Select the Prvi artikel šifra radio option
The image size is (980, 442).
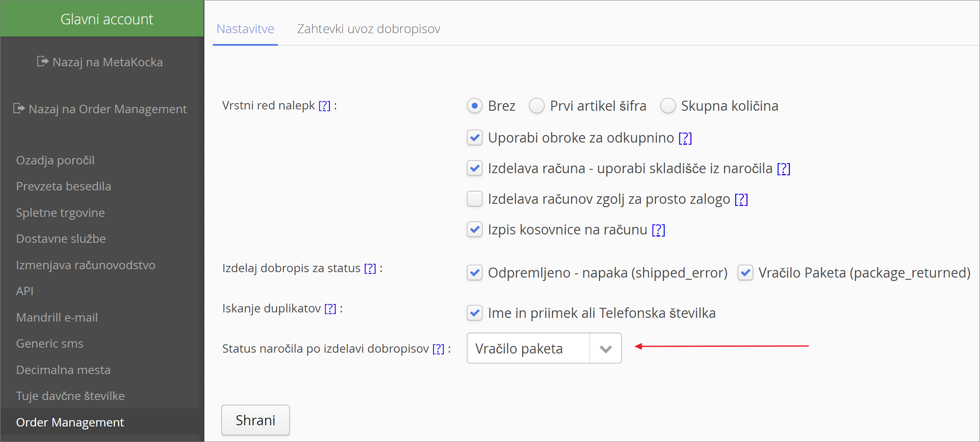click(x=536, y=106)
